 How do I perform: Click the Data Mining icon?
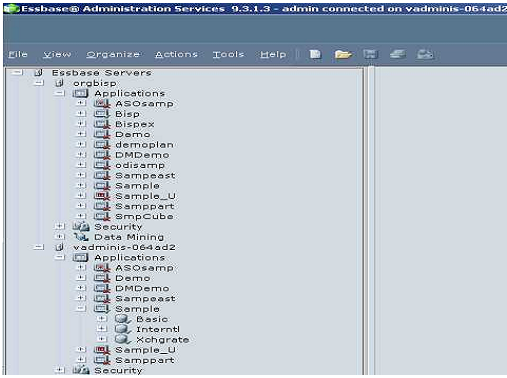[81, 237]
